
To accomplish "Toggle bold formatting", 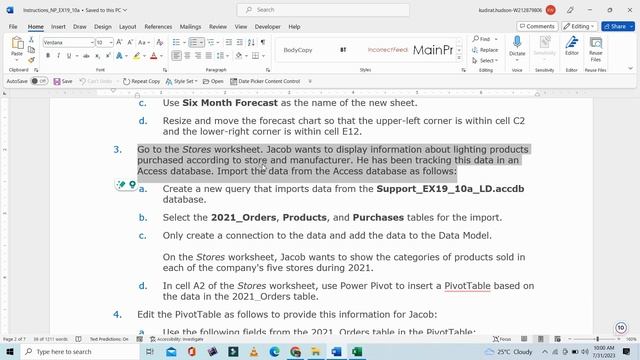I will 48,56.
